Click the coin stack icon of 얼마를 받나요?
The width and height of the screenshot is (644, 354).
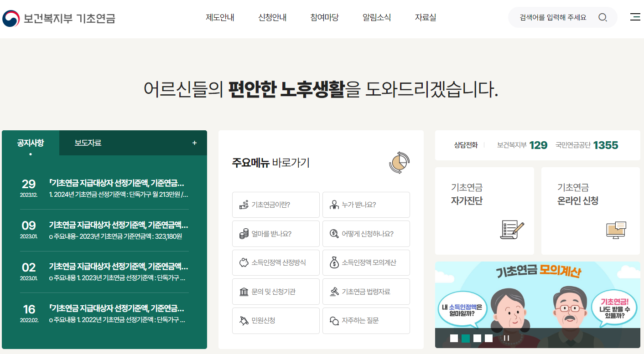pos(244,234)
